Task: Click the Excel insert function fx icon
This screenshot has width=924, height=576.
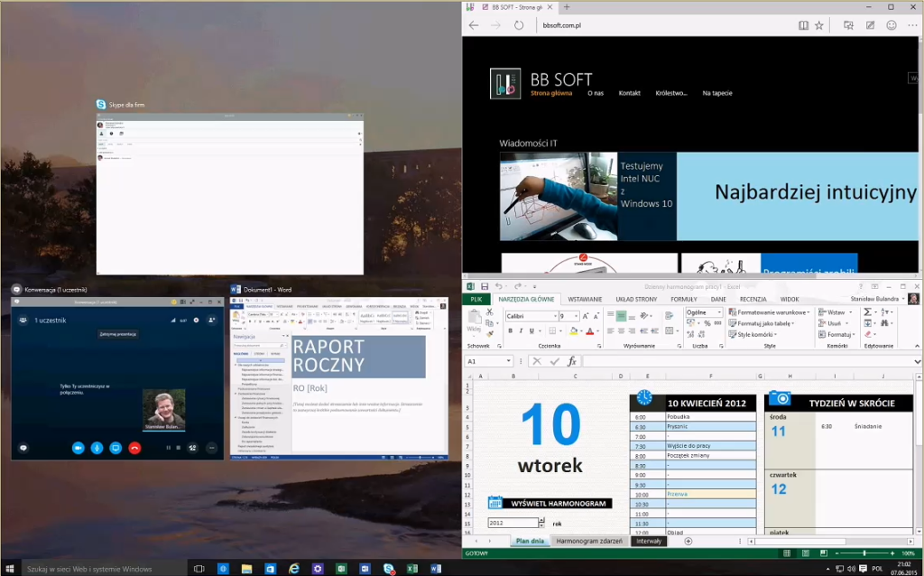Action: tap(572, 361)
